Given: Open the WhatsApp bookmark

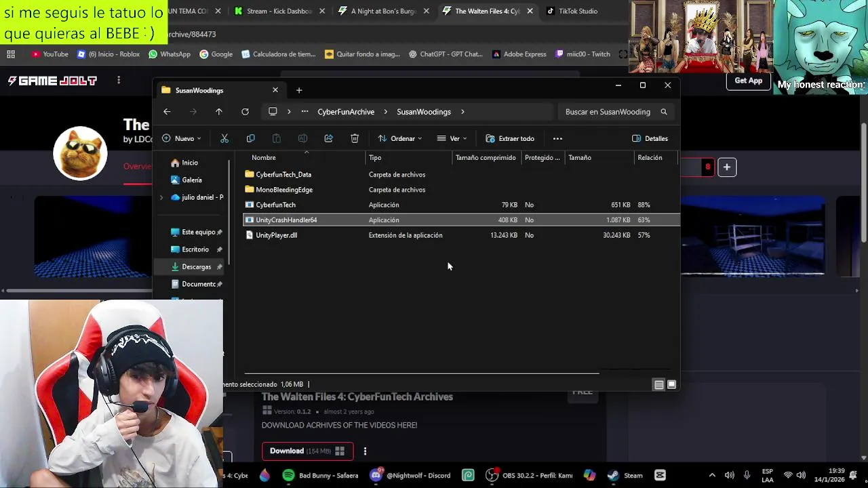Looking at the screenshot, I should [170, 54].
